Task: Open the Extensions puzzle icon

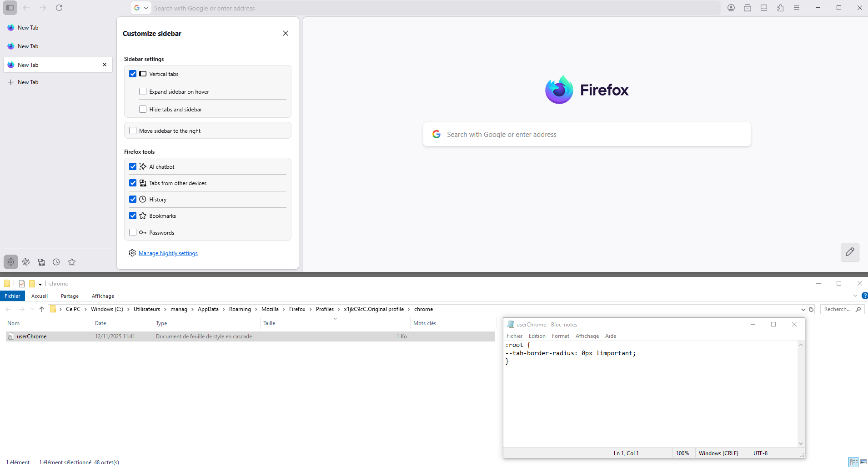Action: [780, 8]
